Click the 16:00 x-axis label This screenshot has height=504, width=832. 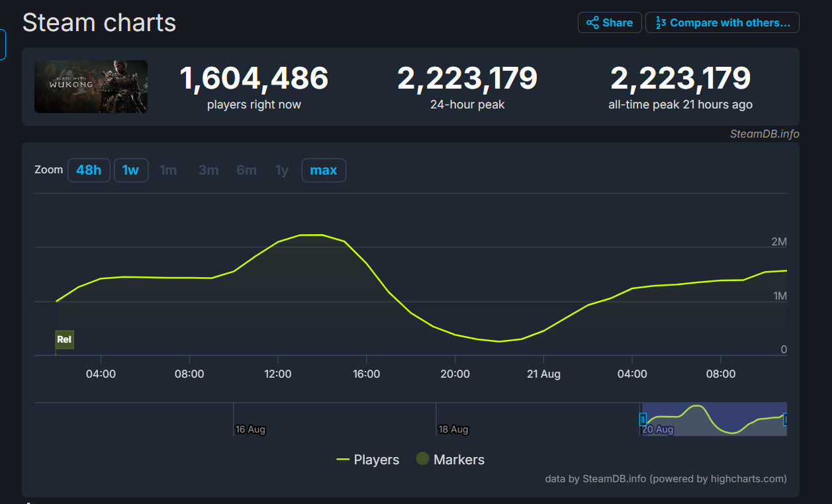point(367,374)
